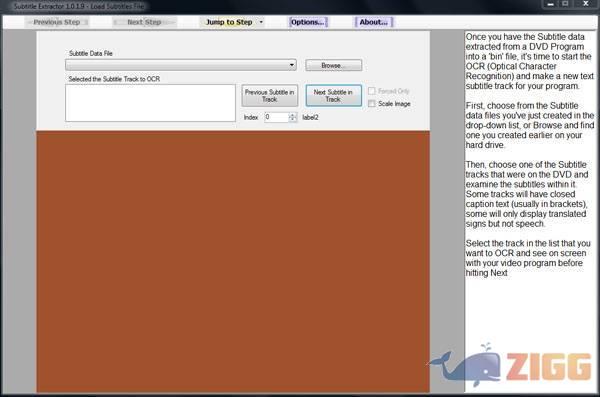Advance using the Next Step button
The width and height of the screenshot is (600, 397).
tap(144, 22)
